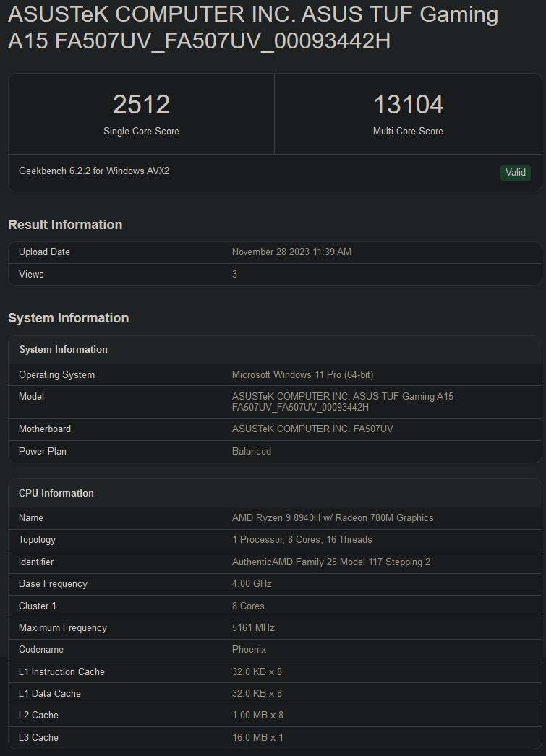
Task: Click the Topology row value
Action: click(x=302, y=539)
